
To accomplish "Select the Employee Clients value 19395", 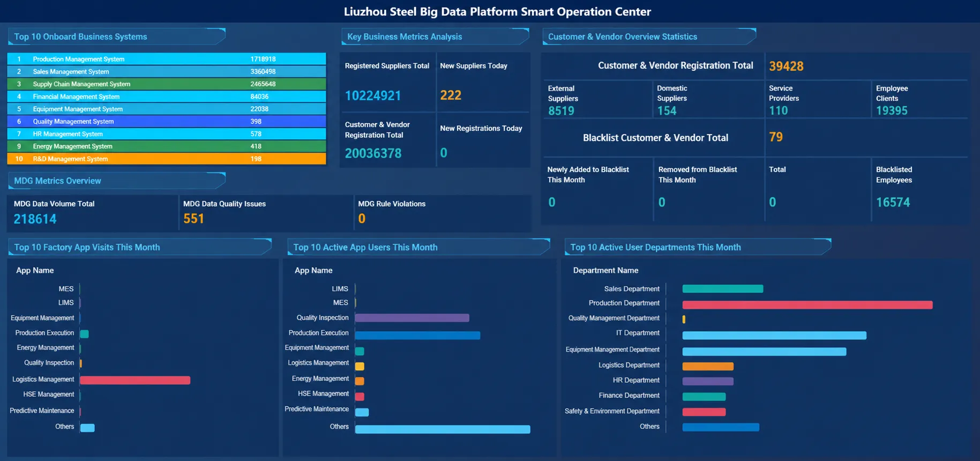I will pos(892,110).
